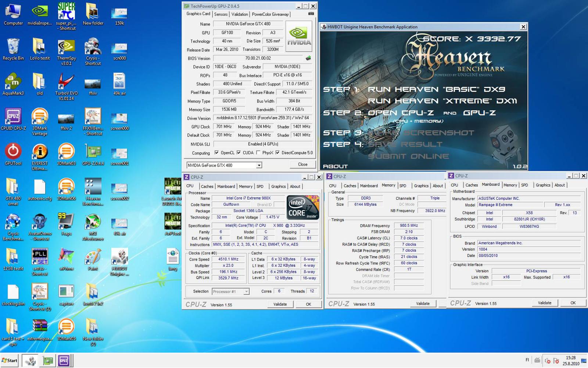Click the Close button in GPU-Z
This screenshot has height=368, width=588.
pyautogui.click(x=303, y=164)
